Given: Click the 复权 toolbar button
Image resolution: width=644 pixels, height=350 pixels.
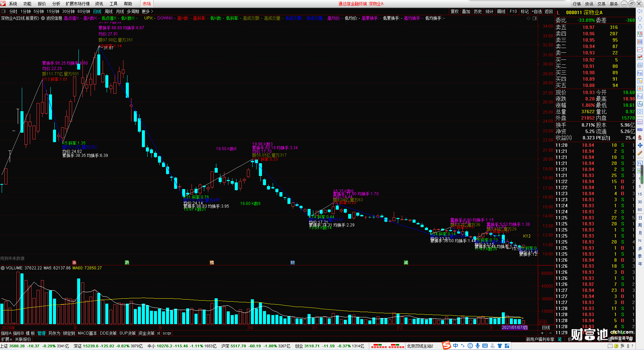Looking at the screenshot, I should [454, 11].
